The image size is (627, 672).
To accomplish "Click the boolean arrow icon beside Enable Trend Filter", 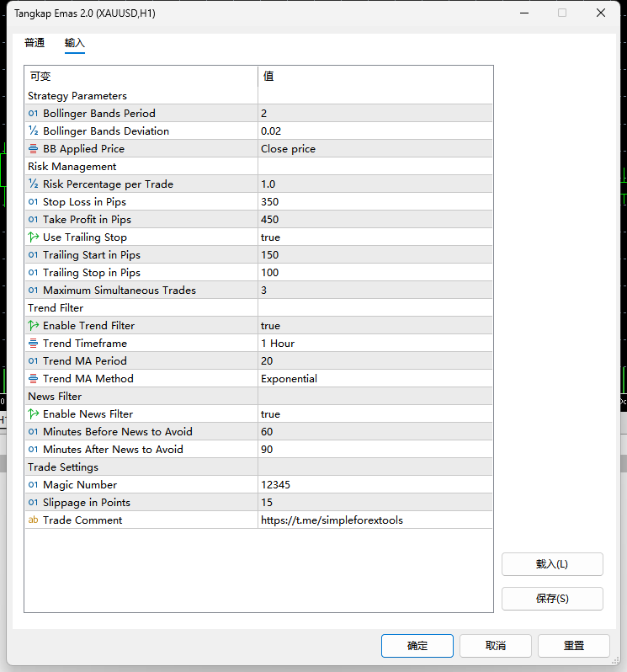I will [33, 326].
